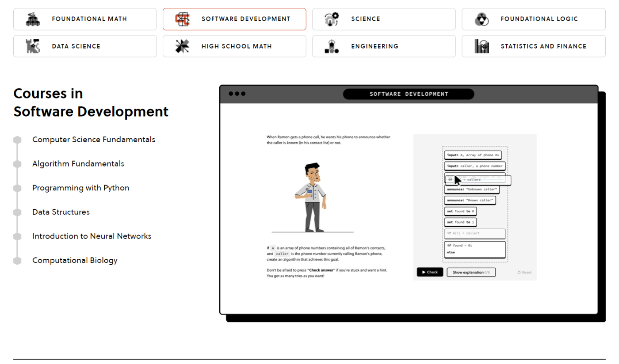The width and height of the screenshot is (619, 364).
Task: Open the Algorithm Fundamentals course
Action: click(x=78, y=164)
